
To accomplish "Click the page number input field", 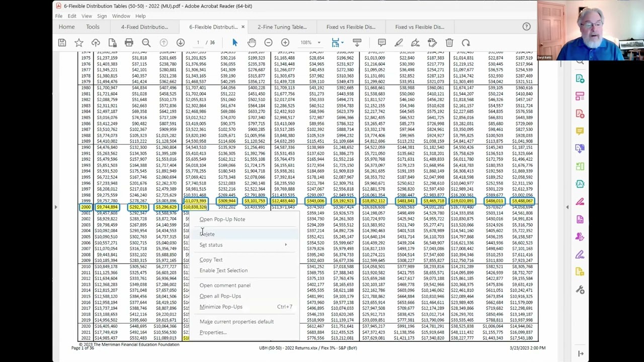I will [198, 43].
